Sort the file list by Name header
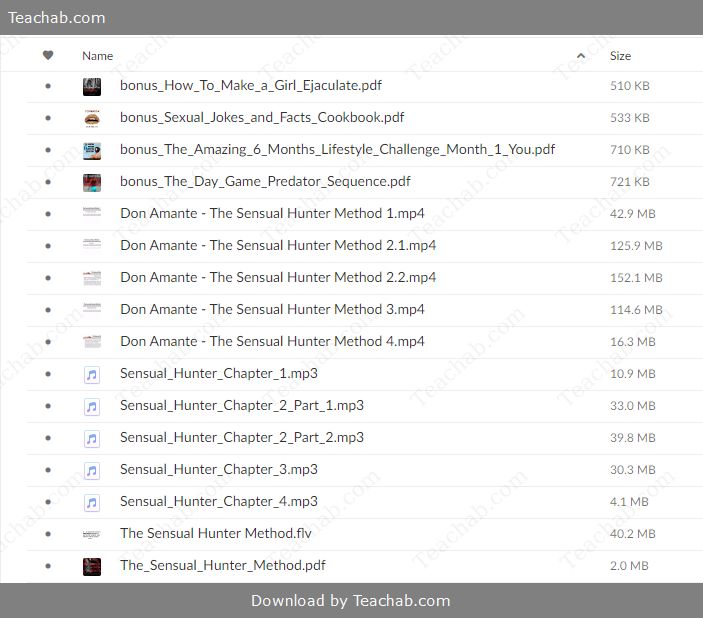This screenshot has height=618, width=703. [x=98, y=56]
